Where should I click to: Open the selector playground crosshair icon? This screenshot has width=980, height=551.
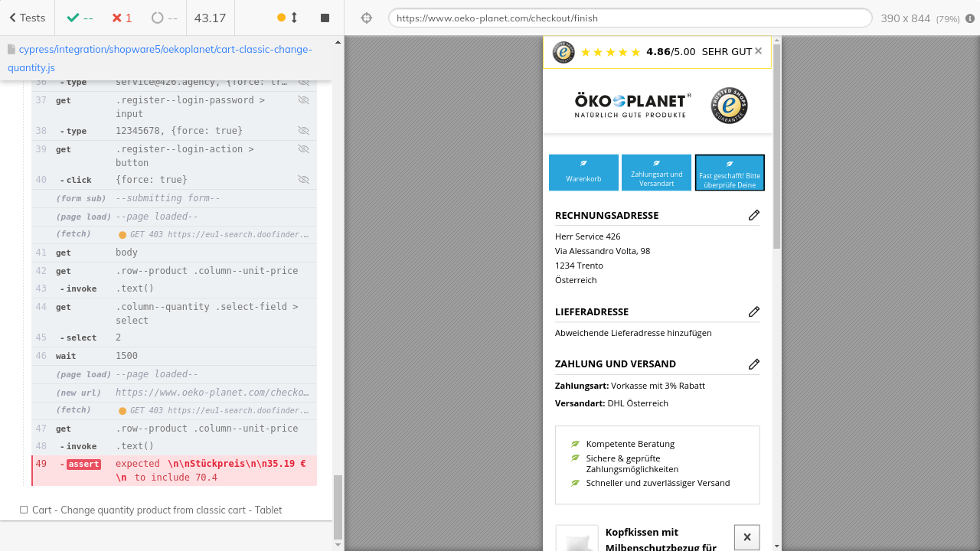point(366,18)
